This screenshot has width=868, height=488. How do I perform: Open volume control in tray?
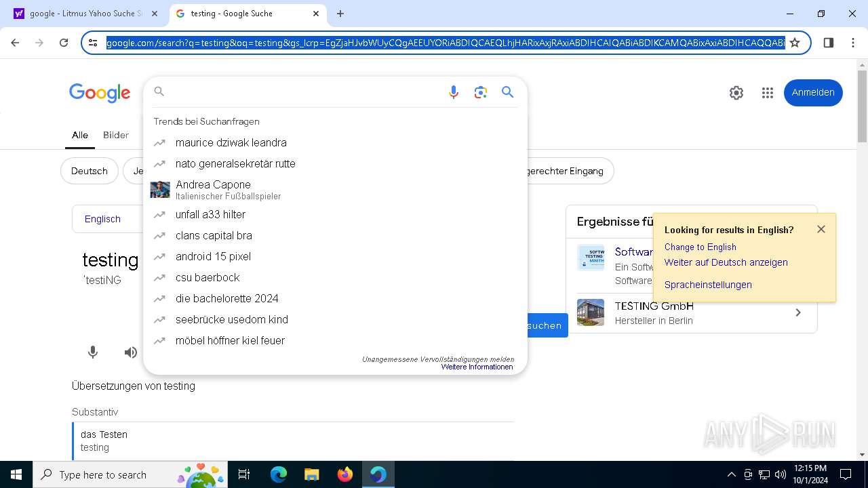pyautogui.click(x=781, y=474)
